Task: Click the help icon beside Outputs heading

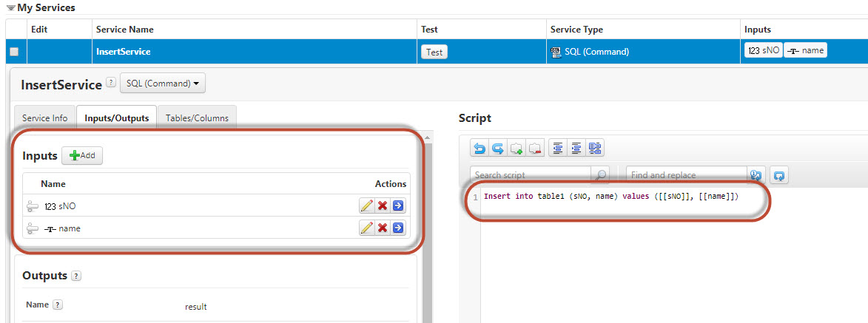Action: tap(76, 276)
